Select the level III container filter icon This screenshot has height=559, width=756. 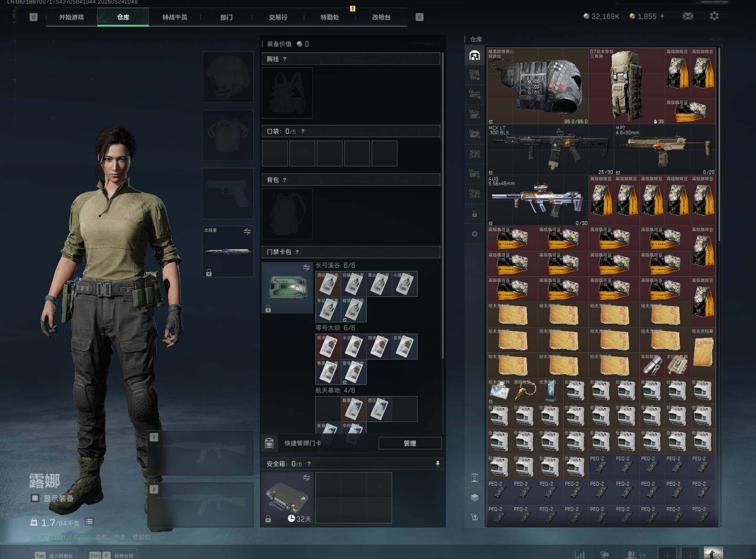click(x=474, y=75)
